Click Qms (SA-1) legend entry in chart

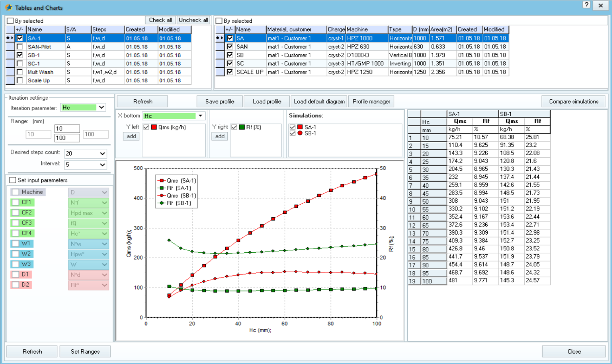[177, 180]
